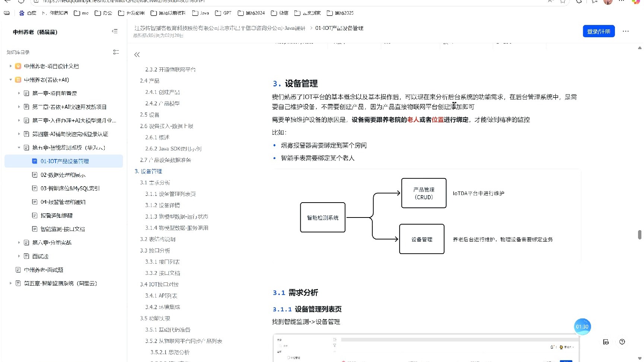Click the help question mark icon

pos(622,342)
